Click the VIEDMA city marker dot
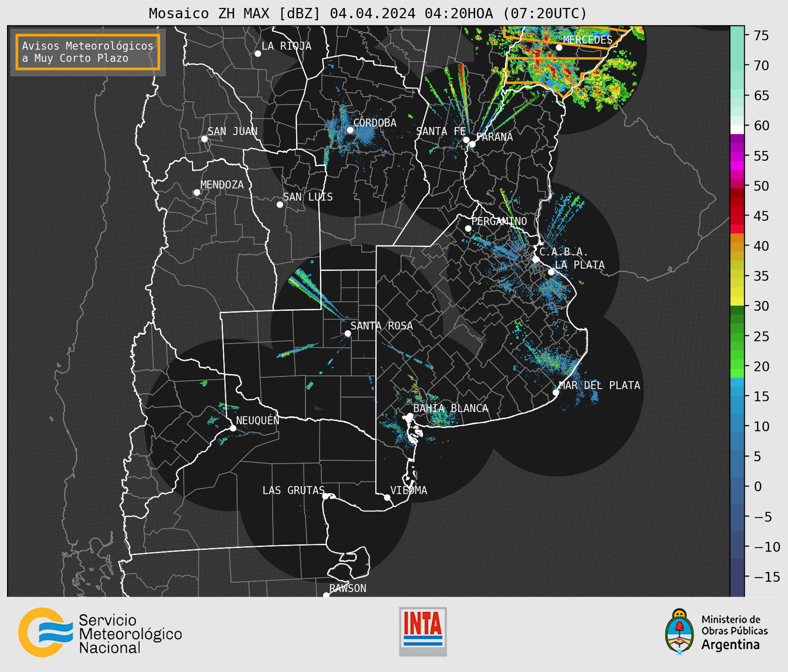The width and height of the screenshot is (788, 672). [387, 498]
